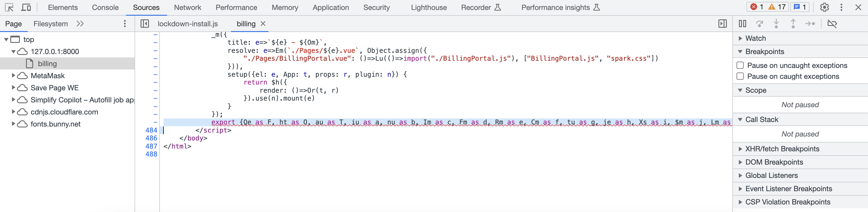Click the Step over next function icon
This screenshot has height=212, width=868.
pos(759,24)
